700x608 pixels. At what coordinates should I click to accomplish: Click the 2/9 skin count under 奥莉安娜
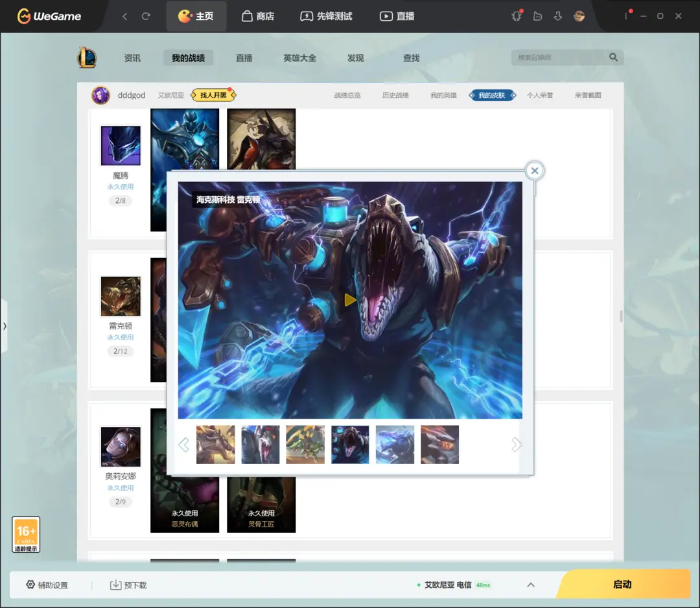121,502
